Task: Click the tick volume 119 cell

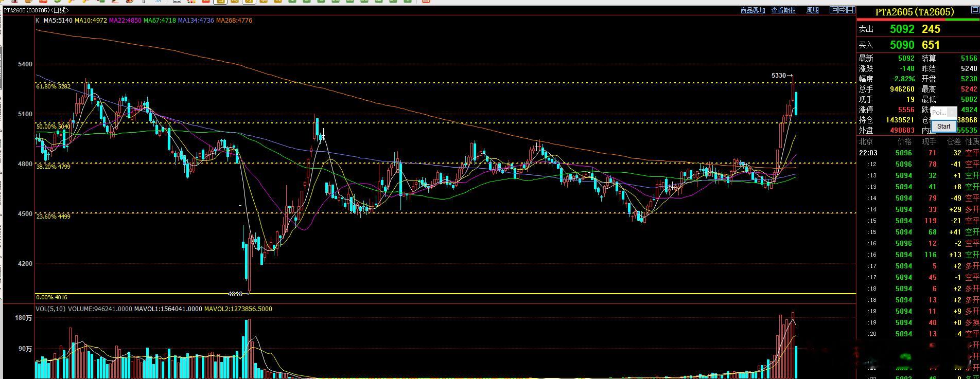Action: (930, 221)
